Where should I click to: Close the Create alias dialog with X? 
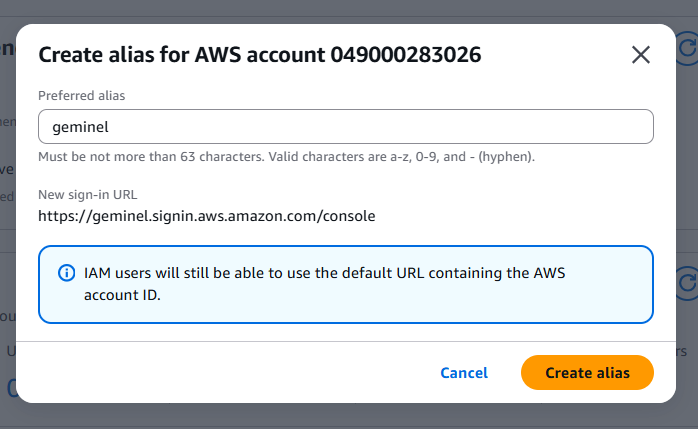(x=641, y=55)
